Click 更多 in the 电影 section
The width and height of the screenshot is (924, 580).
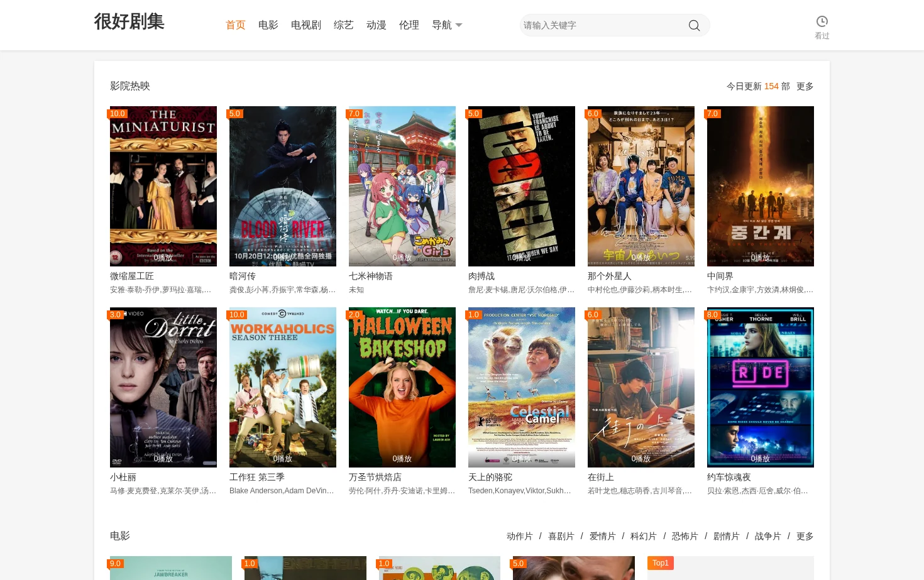(805, 536)
